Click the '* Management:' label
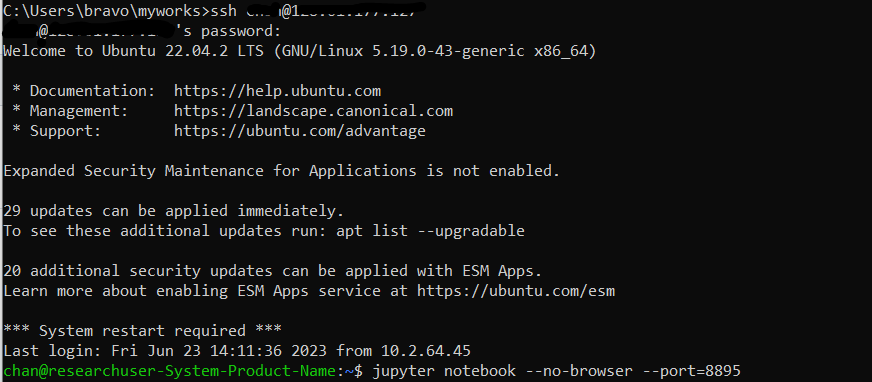This screenshot has height=382, width=872. click(70, 111)
